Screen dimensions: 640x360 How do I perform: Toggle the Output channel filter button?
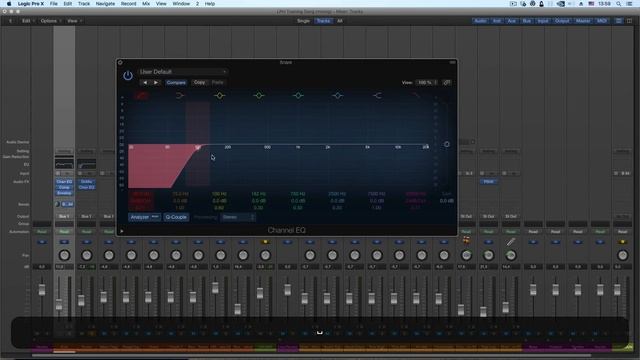(562, 21)
